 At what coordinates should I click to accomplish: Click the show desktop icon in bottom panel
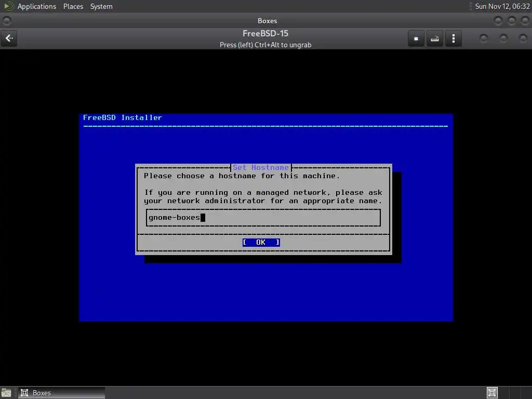[6, 393]
